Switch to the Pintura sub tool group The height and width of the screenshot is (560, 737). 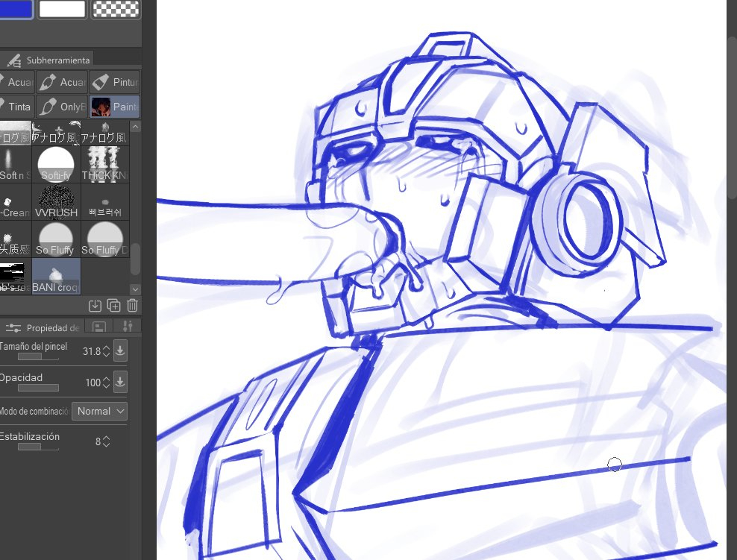[x=114, y=82]
